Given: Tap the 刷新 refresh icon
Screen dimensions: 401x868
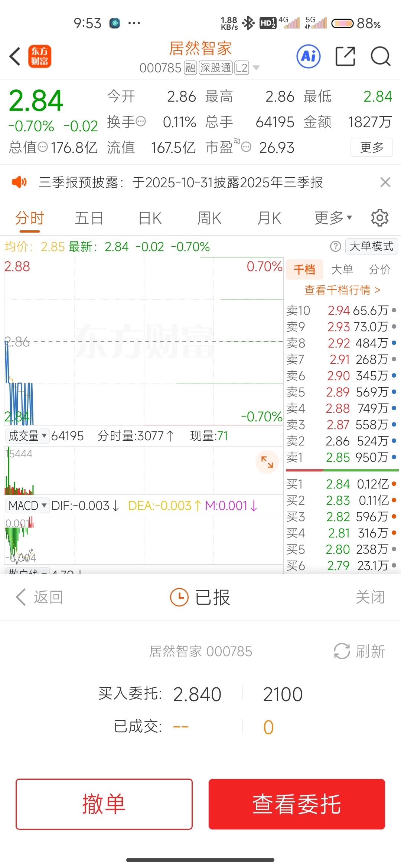Looking at the screenshot, I should click(342, 651).
